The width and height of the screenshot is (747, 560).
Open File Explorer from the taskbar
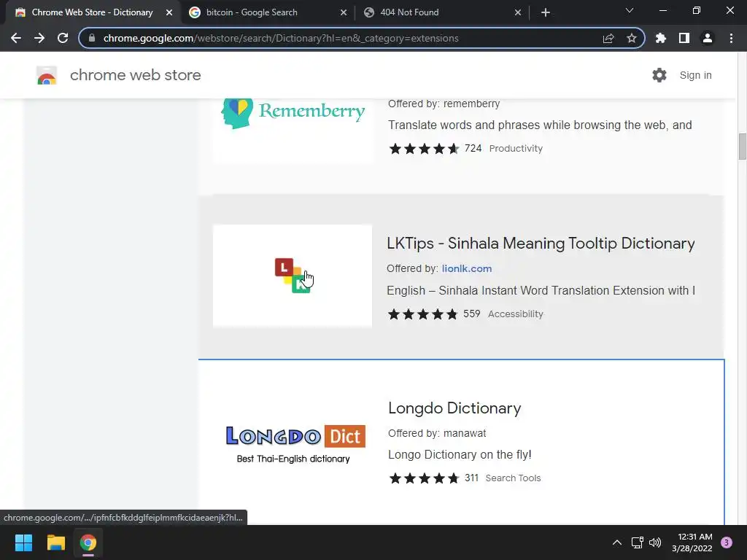tap(55, 542)
